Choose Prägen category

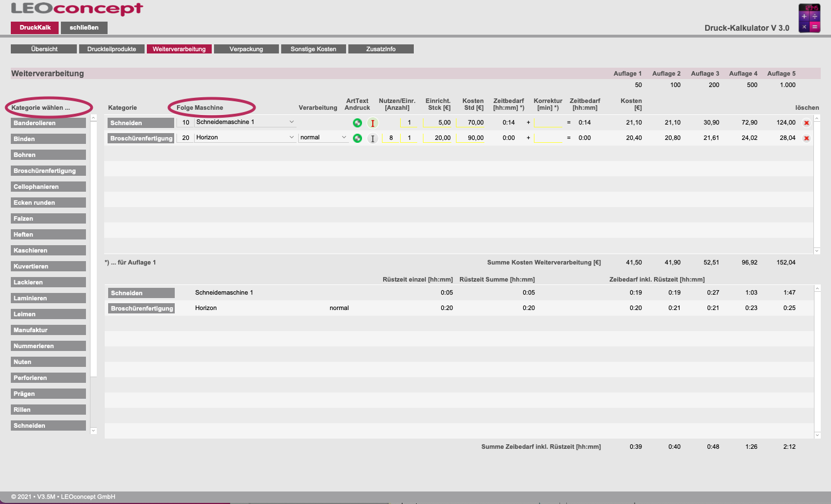point(48,394)
